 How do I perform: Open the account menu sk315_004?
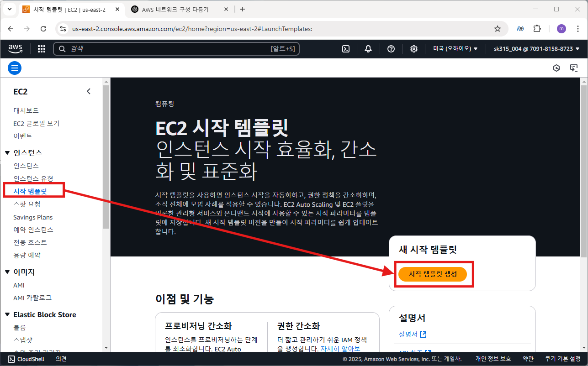tap(536, 49)
